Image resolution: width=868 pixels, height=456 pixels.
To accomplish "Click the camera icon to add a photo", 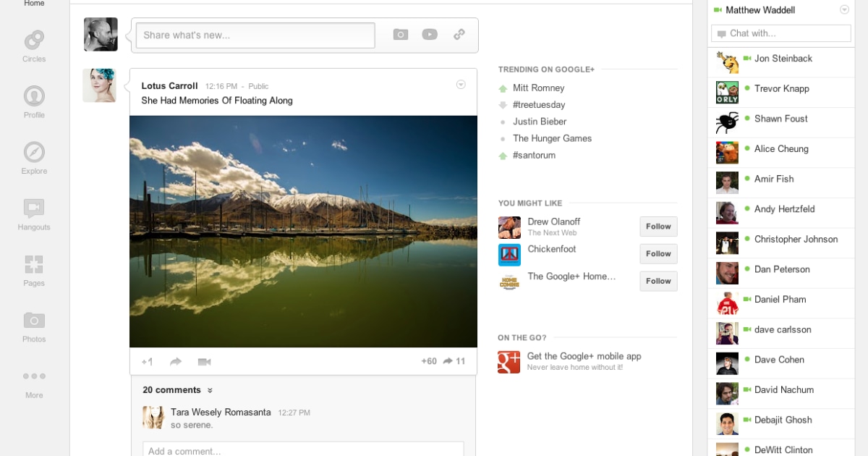I will (400, 34).
